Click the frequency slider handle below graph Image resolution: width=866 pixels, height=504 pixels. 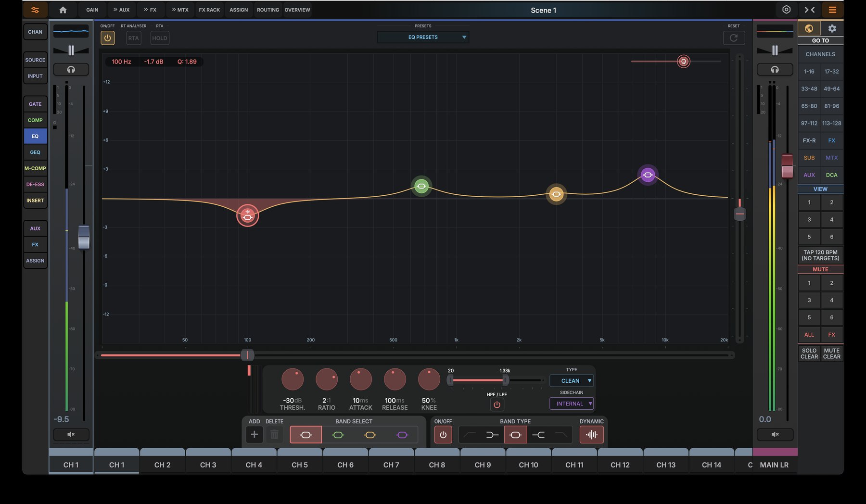[x=247, y=355]
